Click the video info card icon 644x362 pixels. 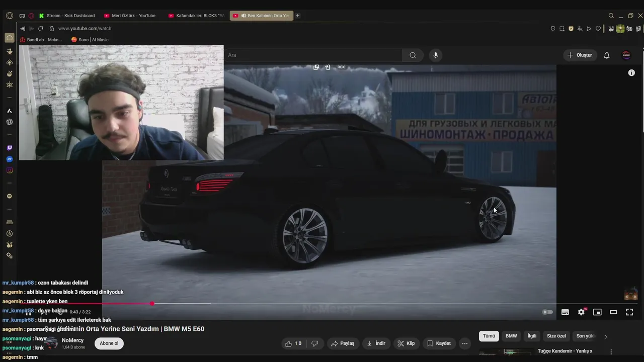[x=631, y=73]
